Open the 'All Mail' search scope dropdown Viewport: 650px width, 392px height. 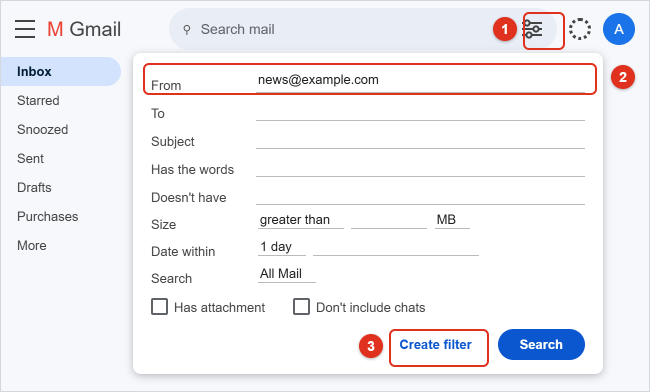(x=287, y=274)
